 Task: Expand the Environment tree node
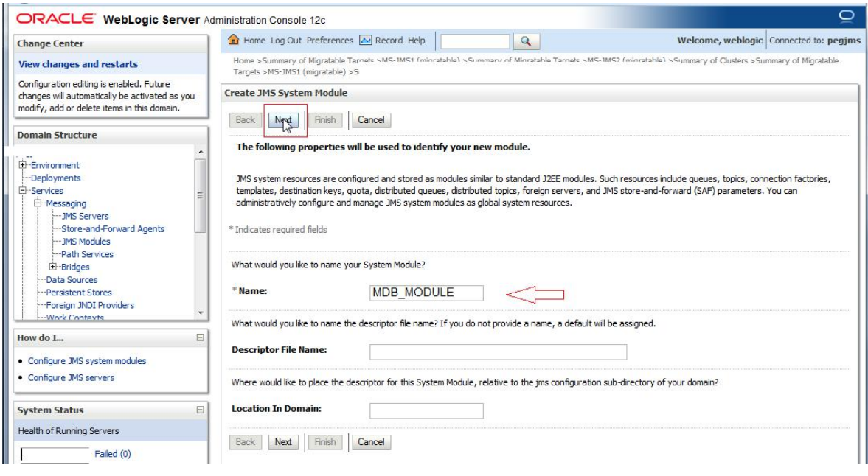(22, 165)
